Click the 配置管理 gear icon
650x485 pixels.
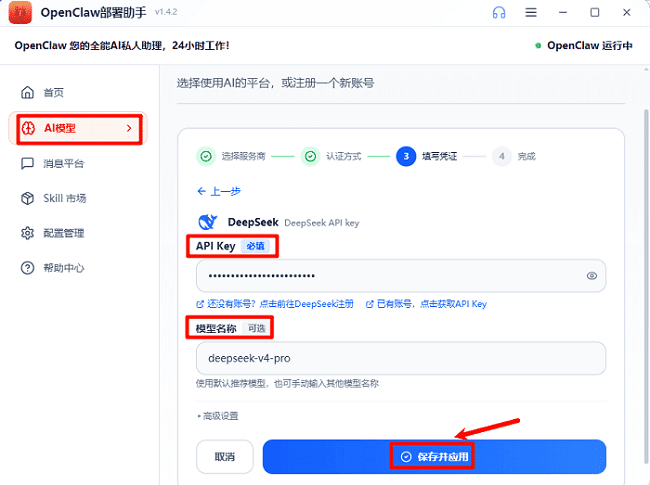27,233
